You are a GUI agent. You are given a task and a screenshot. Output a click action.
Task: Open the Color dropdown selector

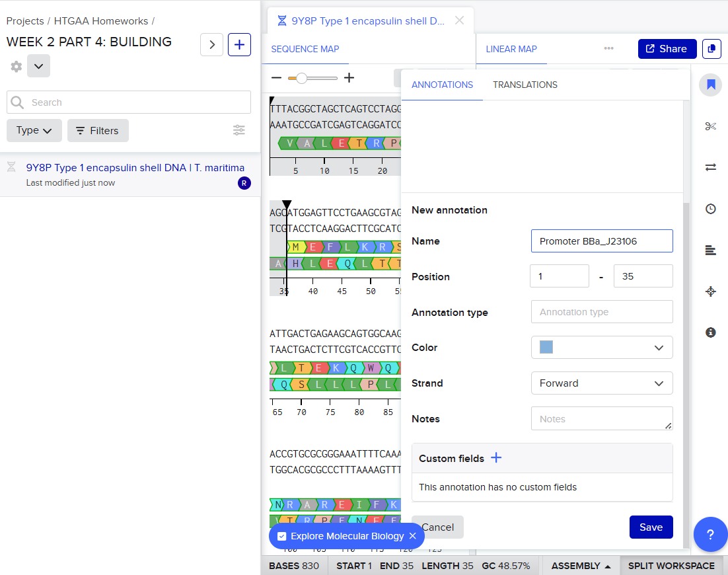[x=601, y=348]
